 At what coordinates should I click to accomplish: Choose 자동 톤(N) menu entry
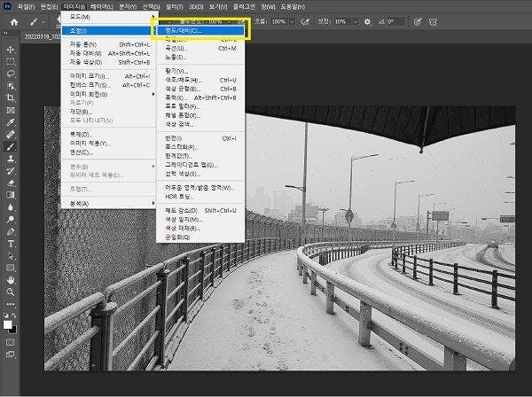(108, 44)
